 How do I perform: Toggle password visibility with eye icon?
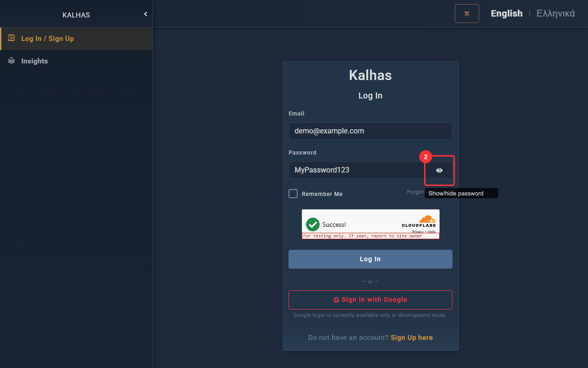pyautogui.click(x=439, y=170)
